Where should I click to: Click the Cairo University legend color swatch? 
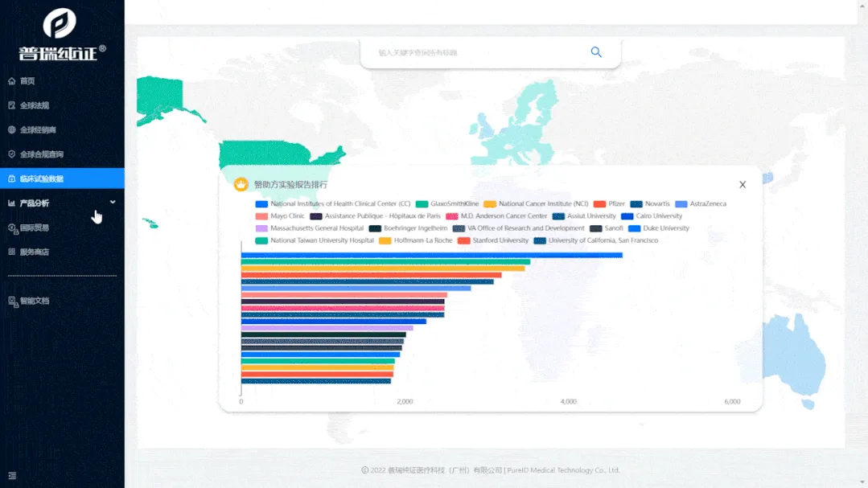click(627, 216)
